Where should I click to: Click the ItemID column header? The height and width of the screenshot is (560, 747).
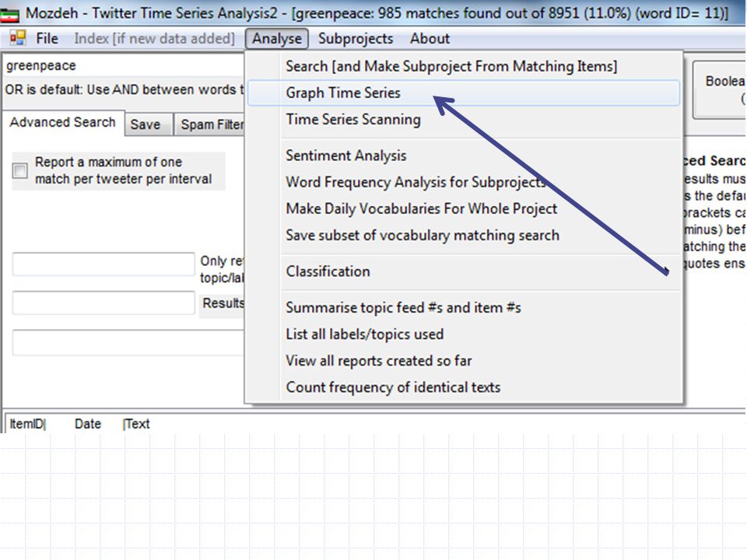(x=28, y=424)
